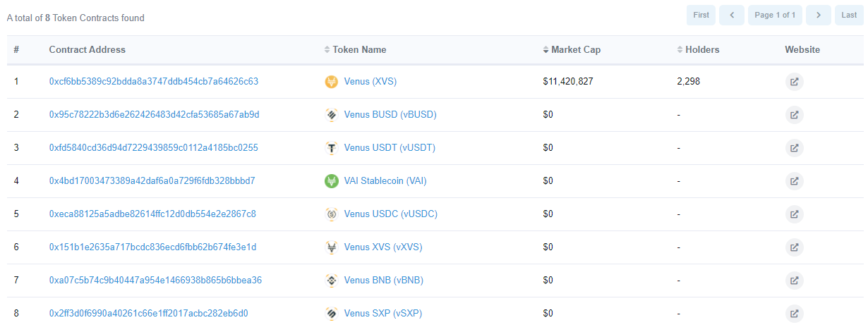This screenshot has width=868, height=332.
Task: Open contract address 0x95c78222b3d6e262426483d42cfa53685a67ab9d
Action: pos(155,115)
